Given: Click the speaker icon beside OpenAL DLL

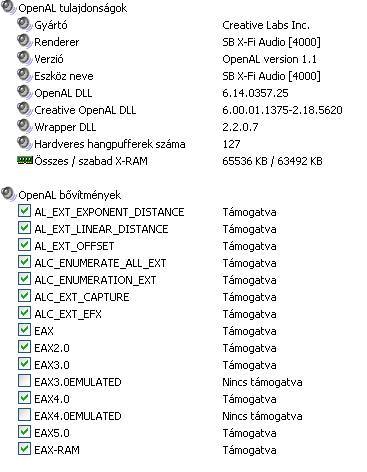Looking at the screenshot, I should 24,92.
